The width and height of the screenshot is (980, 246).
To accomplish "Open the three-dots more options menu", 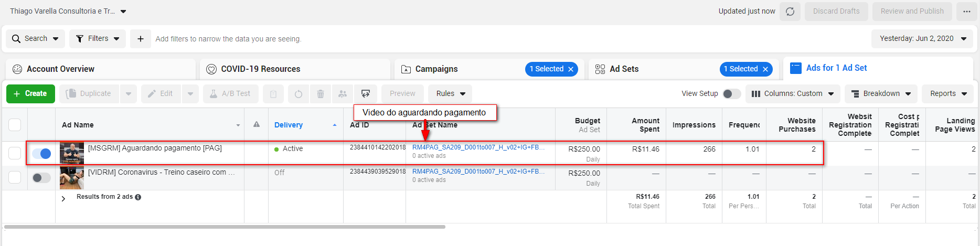I will [x=966, y=12].
